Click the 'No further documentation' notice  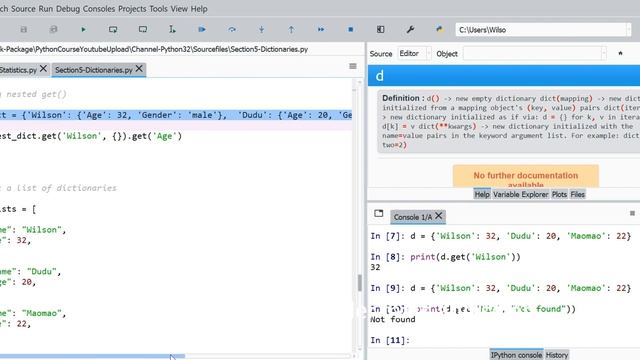click(526, 176)
